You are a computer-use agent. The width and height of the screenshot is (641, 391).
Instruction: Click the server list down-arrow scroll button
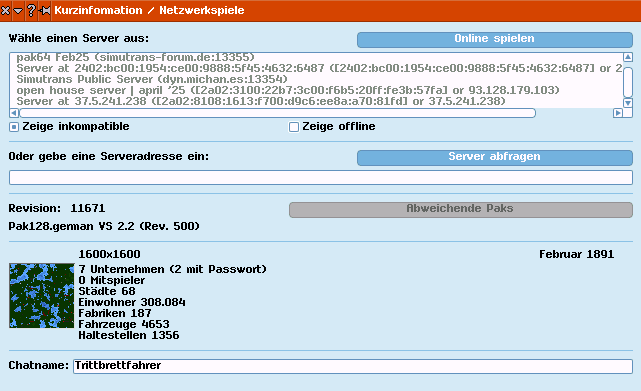pos(628,102)
